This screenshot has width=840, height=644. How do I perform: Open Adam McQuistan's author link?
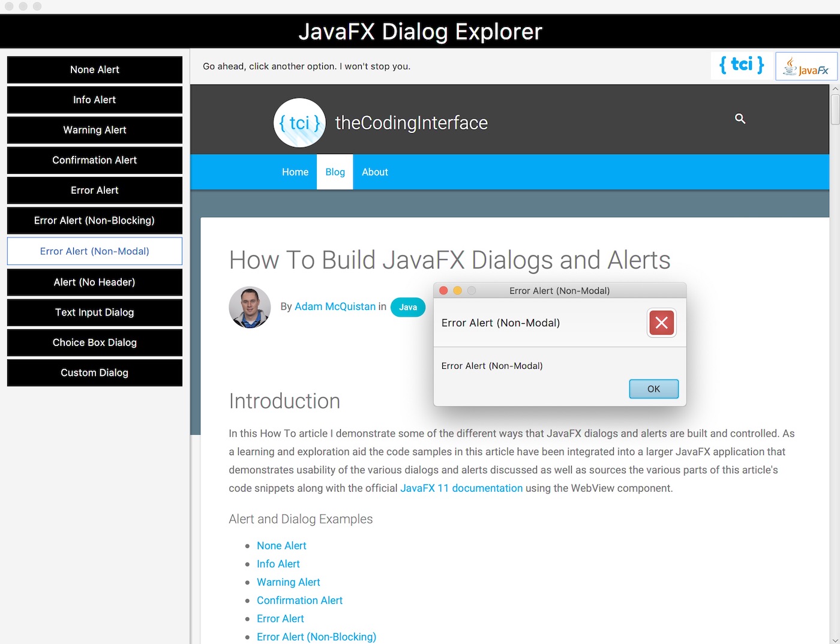[x=335, y=306]
